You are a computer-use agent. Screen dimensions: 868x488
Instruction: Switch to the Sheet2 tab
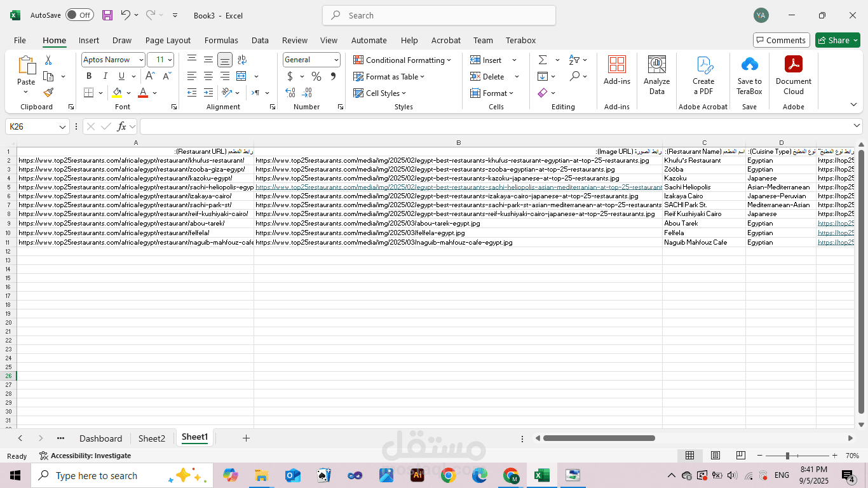152,438
